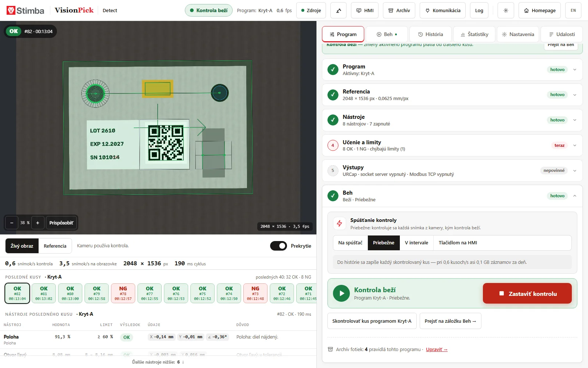
Task: Switch to the História tab
Action: (x=430, y=34)
